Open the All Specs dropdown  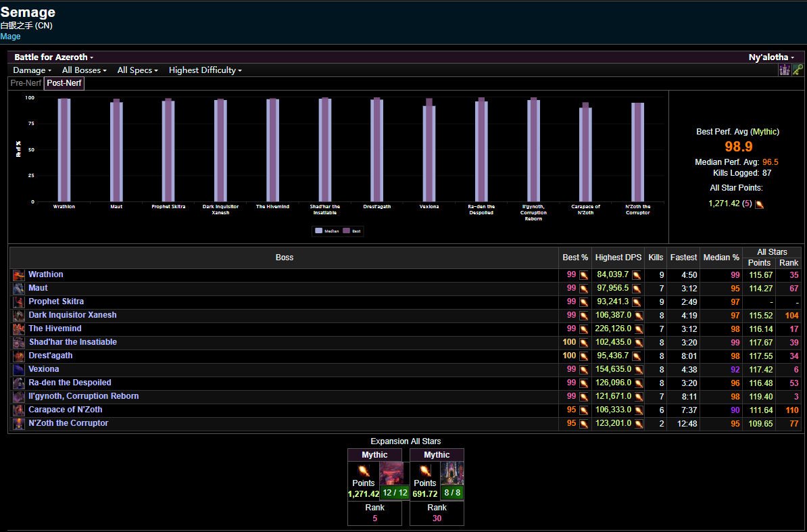point(137,70)
